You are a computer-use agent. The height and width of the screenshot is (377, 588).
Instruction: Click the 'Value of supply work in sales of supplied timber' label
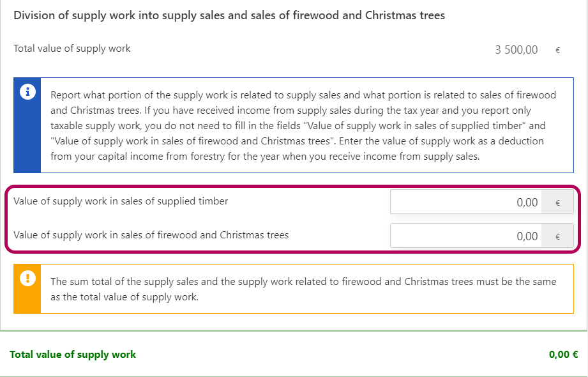[121, 201]
